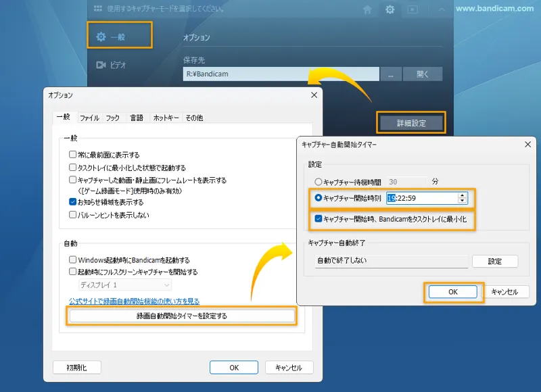
Task: Switch to the 一般 tab in Options dialog
Action: (64, 117)
